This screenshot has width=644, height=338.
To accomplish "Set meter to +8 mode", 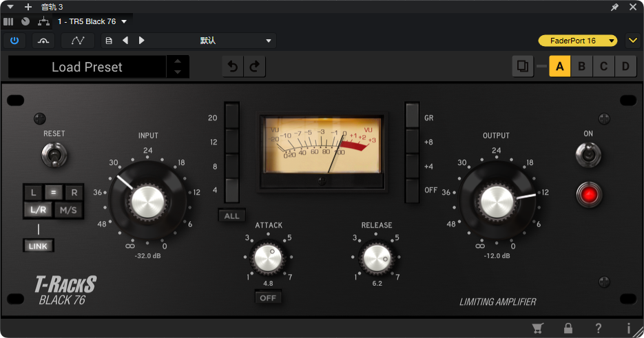I will (413, 141).
